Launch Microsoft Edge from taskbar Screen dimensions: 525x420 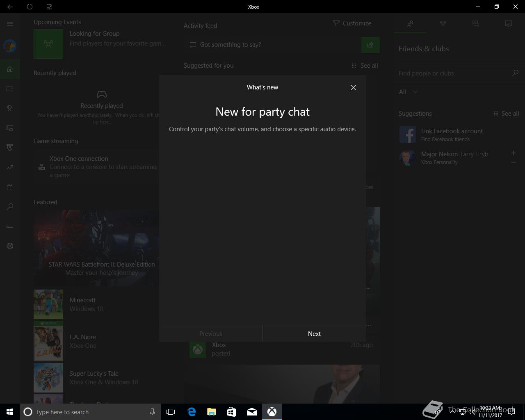(x=192, y=412)
